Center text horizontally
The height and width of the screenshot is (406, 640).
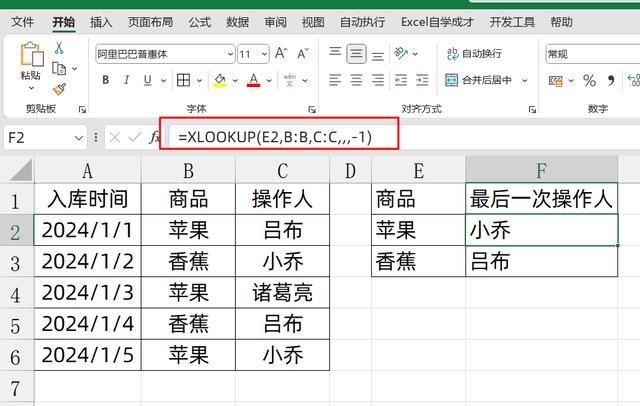356,80
